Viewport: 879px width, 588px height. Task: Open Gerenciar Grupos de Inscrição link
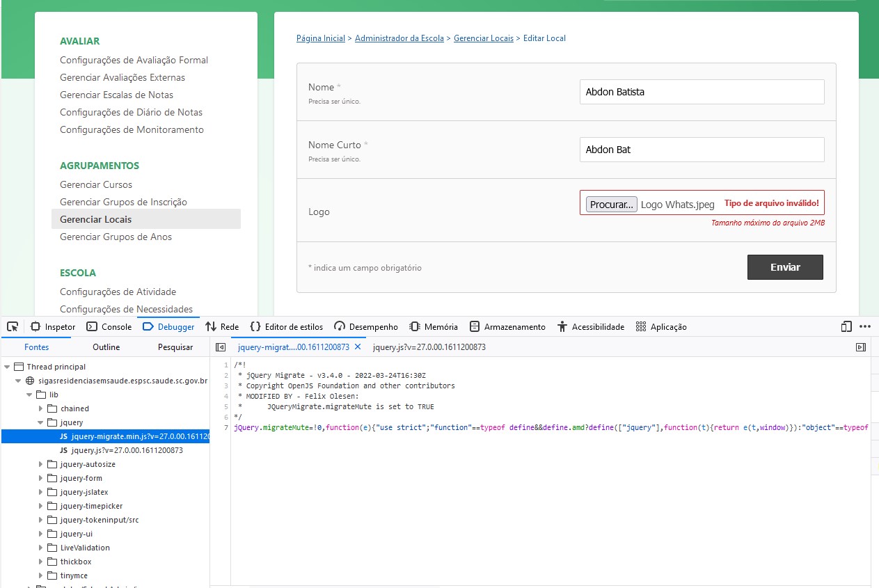pos(124,202)
